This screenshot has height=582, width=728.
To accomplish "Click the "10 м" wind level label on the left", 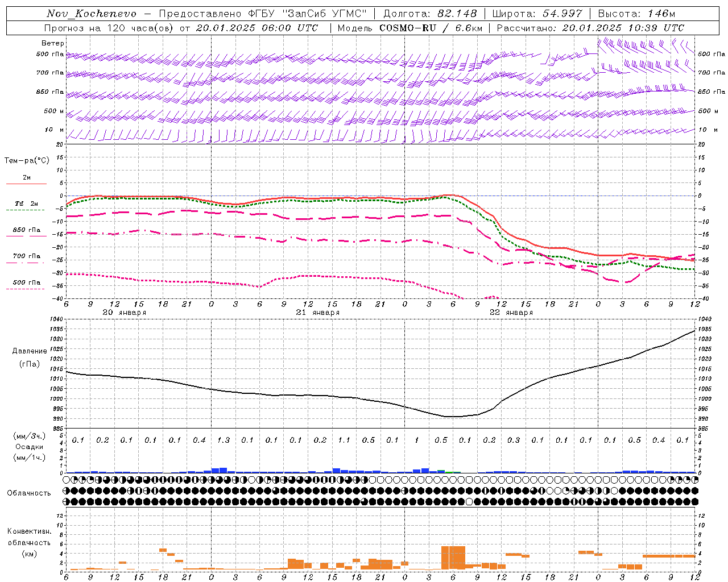I will click(54, 130).
